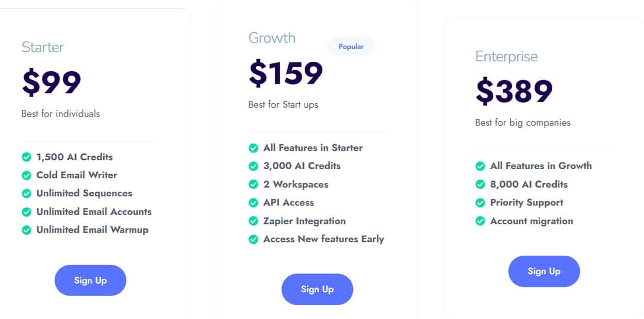Click the $389 price text

click(x=514, y=92)
